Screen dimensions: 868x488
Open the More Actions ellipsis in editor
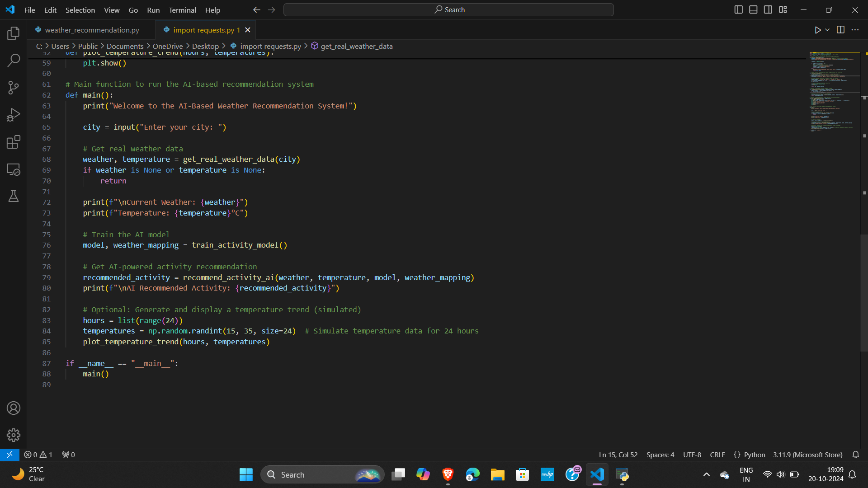(855, 30)
